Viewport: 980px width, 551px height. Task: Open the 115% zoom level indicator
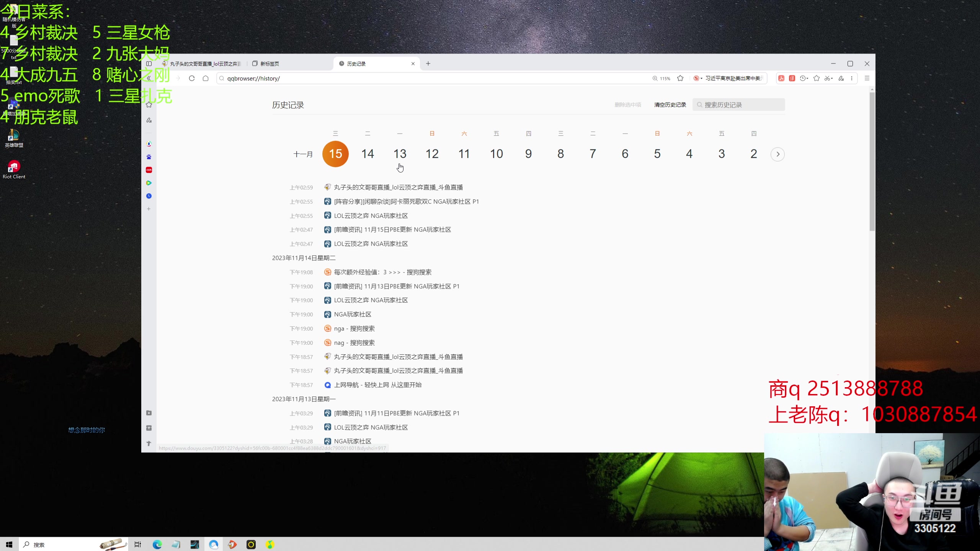pyautogui.click(x=661, y=78)
